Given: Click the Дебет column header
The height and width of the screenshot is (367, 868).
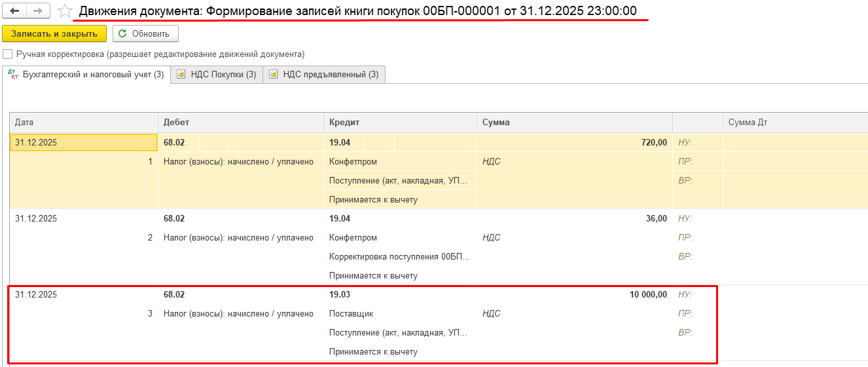Looking at the screenshot, I should pyautogui.click(x=241, y=123).
